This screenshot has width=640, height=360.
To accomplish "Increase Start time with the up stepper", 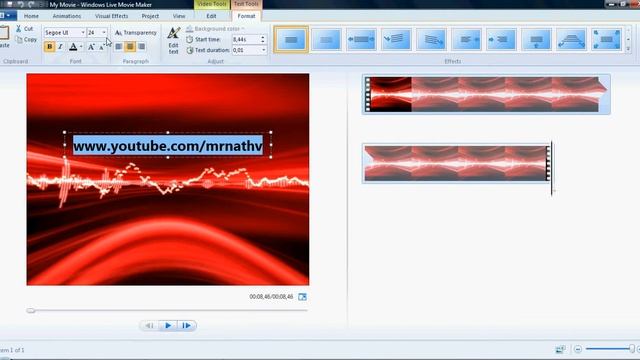I will (x=263, y=37).
